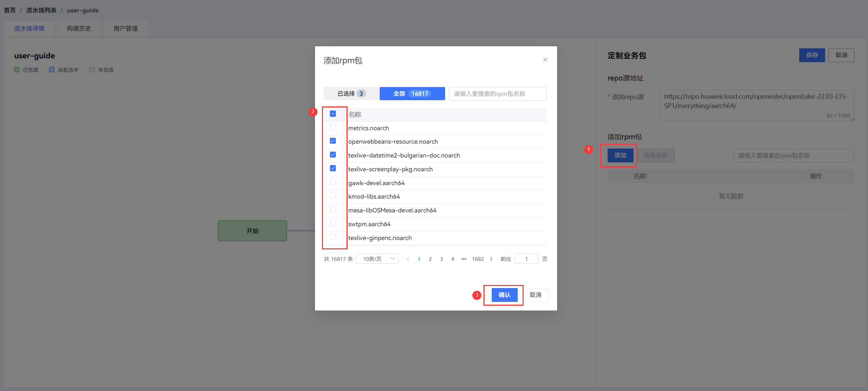Screen dimensions: 868x391
Task: Check the metrics.noarch package
Action: pos(333,127)
